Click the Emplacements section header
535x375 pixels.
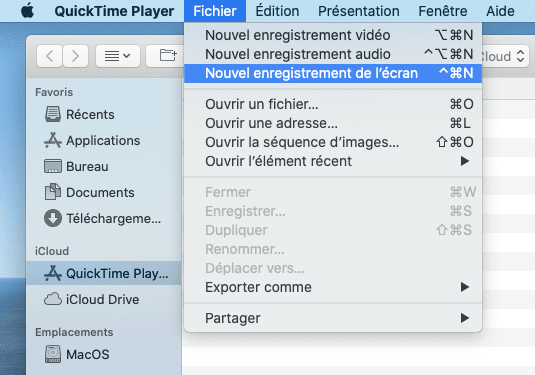click(74, 332)
